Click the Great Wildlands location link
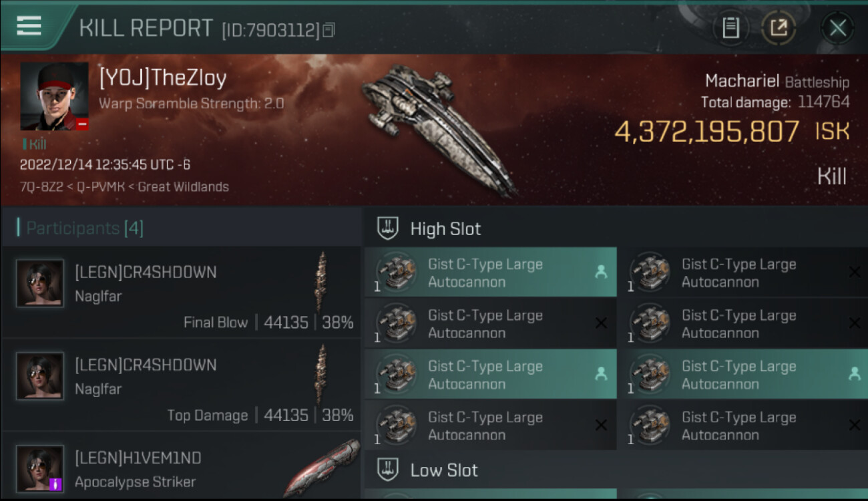The image size is (868, 501). click(x=183, y=187)
